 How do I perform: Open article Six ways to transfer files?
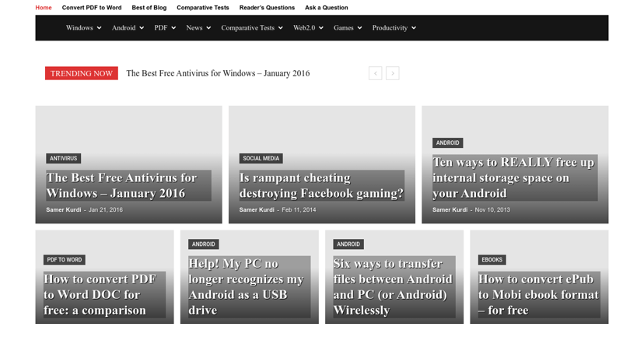point(394,286)
